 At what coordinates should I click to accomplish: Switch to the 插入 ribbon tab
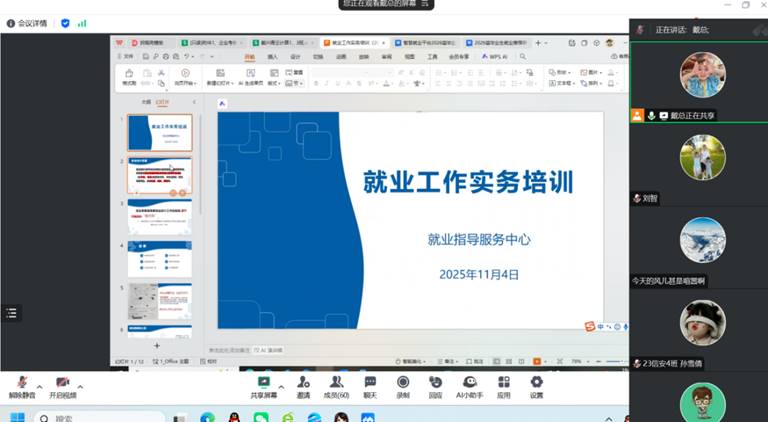tap(272, 57)
